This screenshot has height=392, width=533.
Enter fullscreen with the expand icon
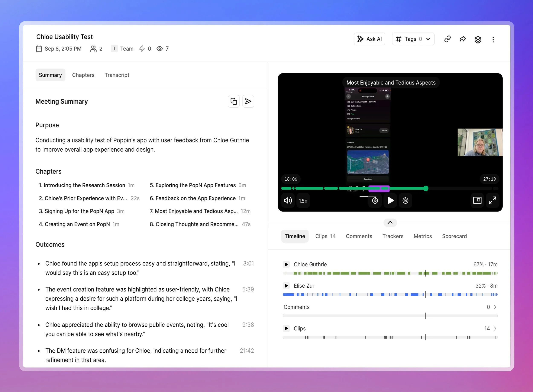click(493, 201)
